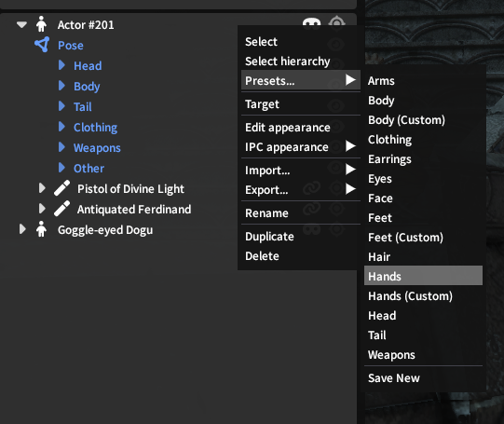Apply the Feet preset
504x424 pixels.
[x=423, y=218]
